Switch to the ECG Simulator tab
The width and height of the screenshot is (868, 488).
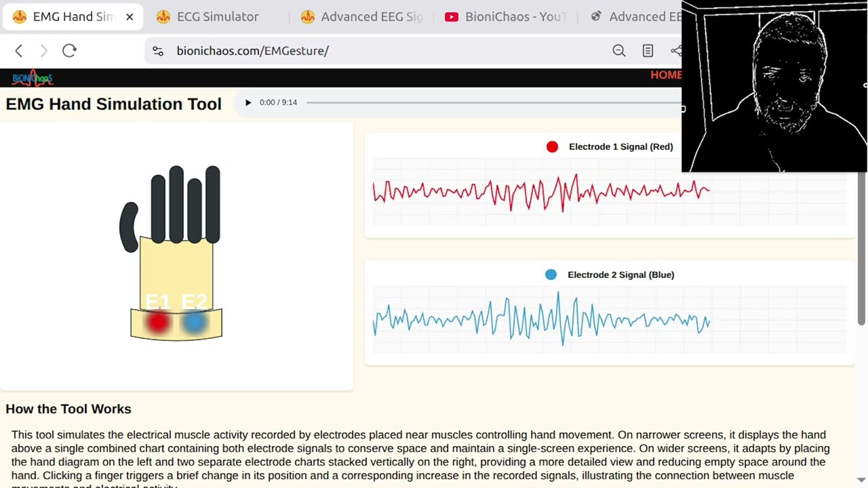pyautogui.click(x=217, y=17)
